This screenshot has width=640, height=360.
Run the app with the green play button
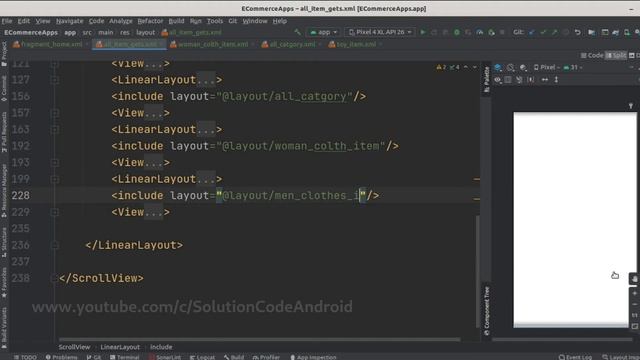click(423, 32)
